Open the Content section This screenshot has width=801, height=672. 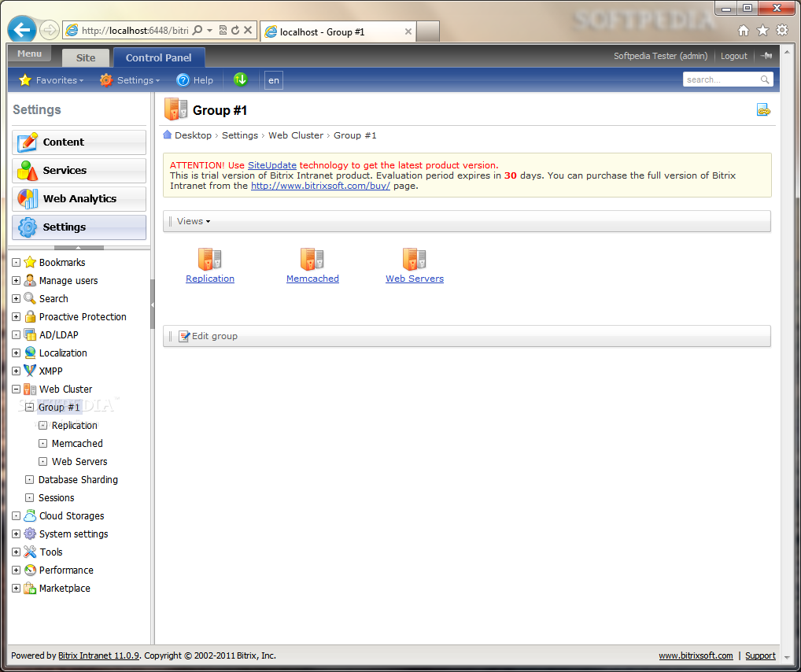[x=79, y=142]
